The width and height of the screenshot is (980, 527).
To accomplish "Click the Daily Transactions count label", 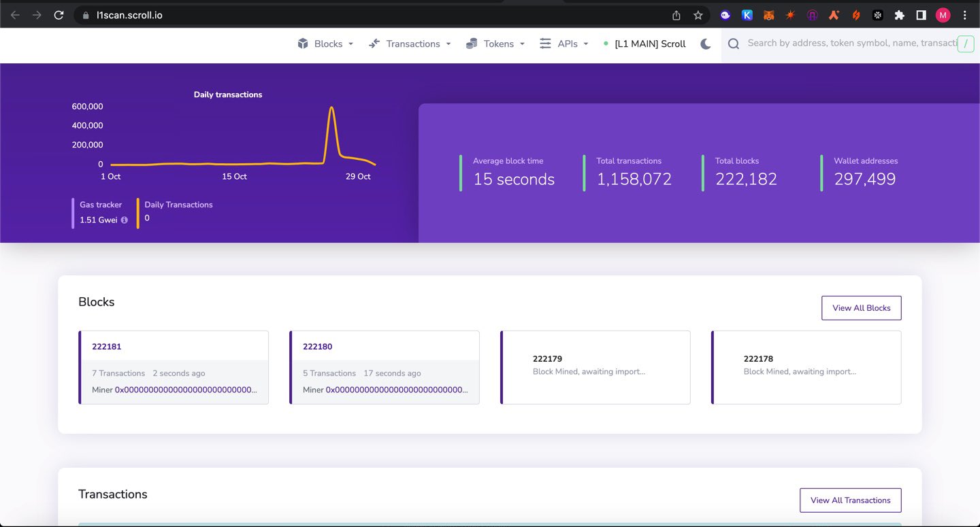I will (178, 205).
